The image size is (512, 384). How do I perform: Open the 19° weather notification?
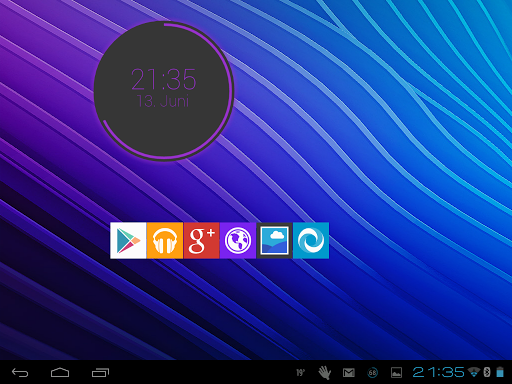(x=300, y=372)
